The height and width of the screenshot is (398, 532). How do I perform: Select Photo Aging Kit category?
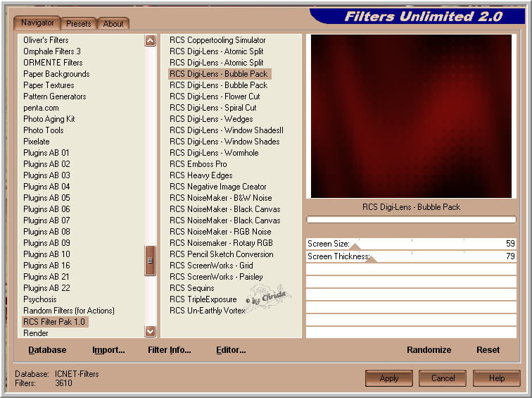(49, 119)
